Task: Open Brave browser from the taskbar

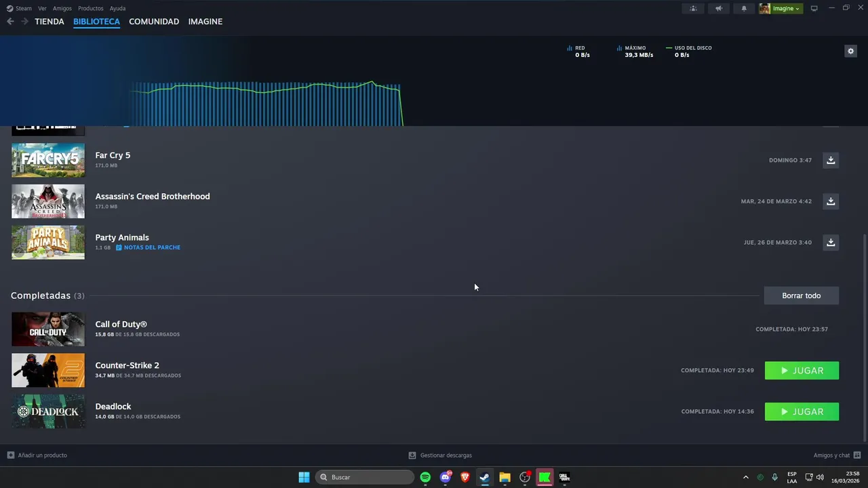Action: (x=465, y=477)
